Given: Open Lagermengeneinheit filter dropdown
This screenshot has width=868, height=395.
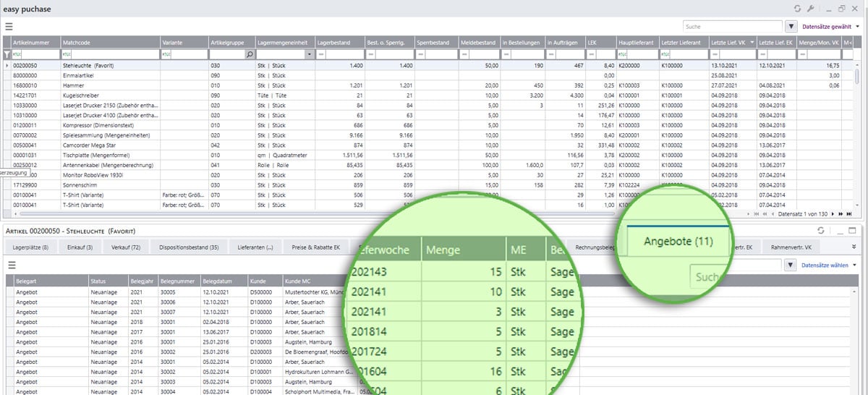Looking at the screenshot, I should click(310, 54).
